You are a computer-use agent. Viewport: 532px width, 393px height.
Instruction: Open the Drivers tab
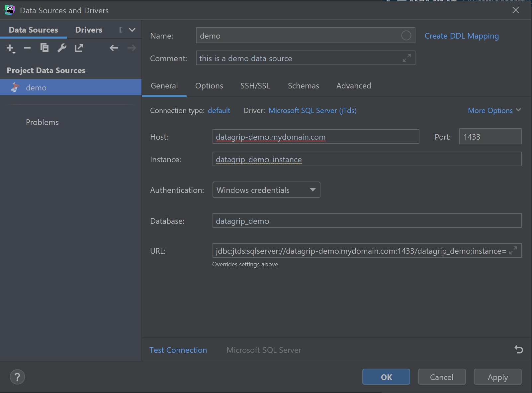point(89,30)
